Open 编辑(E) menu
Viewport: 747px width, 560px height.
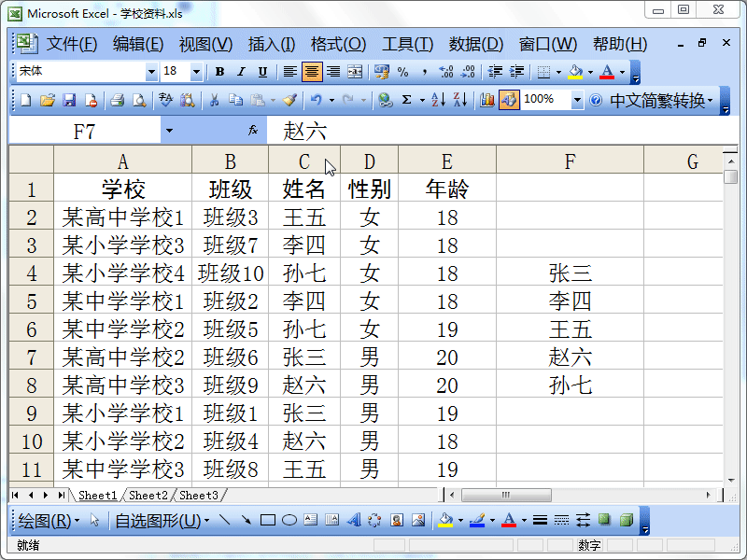(x=138, y=44)
